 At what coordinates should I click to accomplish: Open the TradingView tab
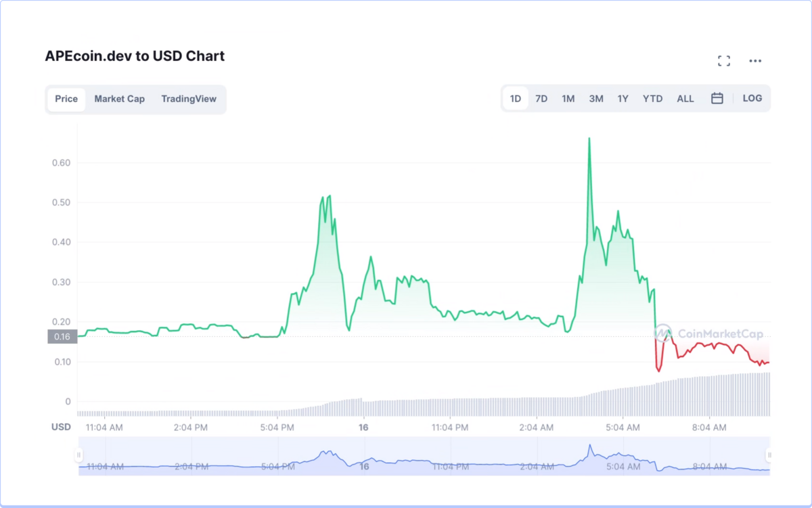(189, 99)
